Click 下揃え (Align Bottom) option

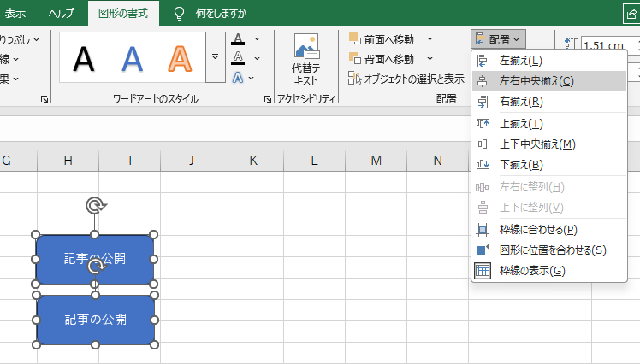pyautogui.click(x=520, y=165)
